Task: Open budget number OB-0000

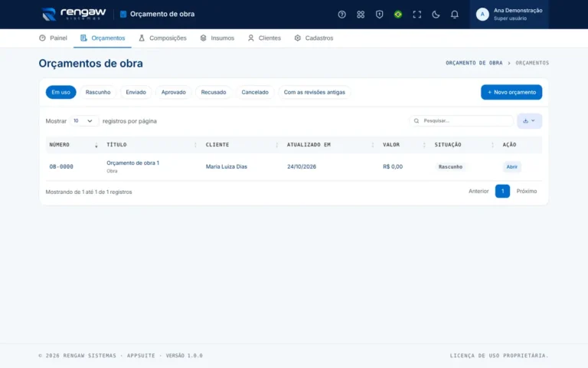Action: 61,166
